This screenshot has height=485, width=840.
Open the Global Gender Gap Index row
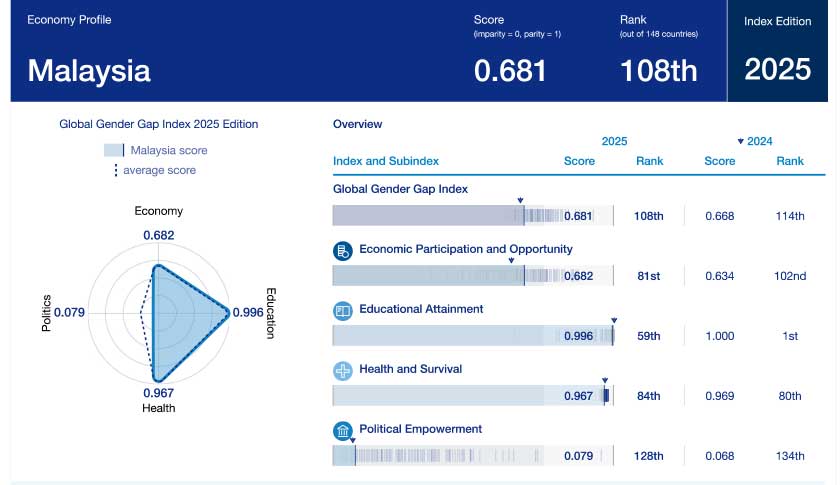point(400,188)
